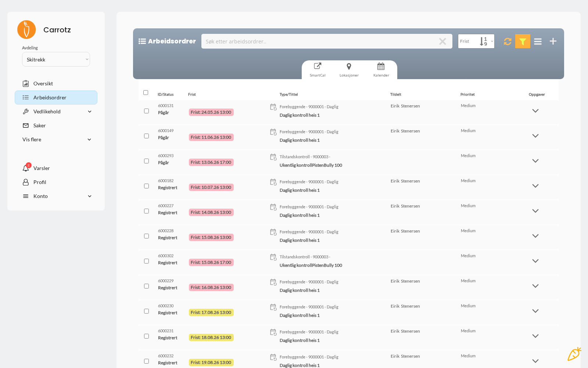Add new work order with plus icon
588x368 pixels.
pyautogui.click(x=553, y=41)
